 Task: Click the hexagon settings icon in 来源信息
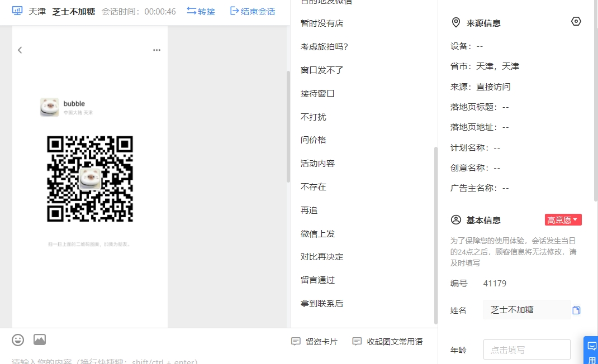coord(576,21)
